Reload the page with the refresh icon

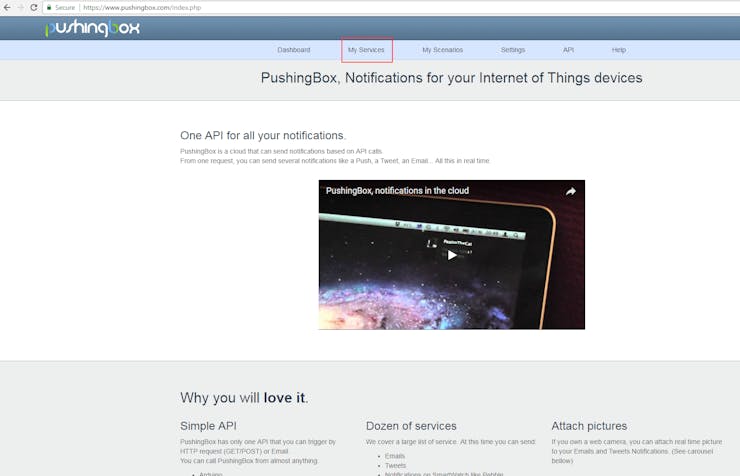(x=34, y=8)
